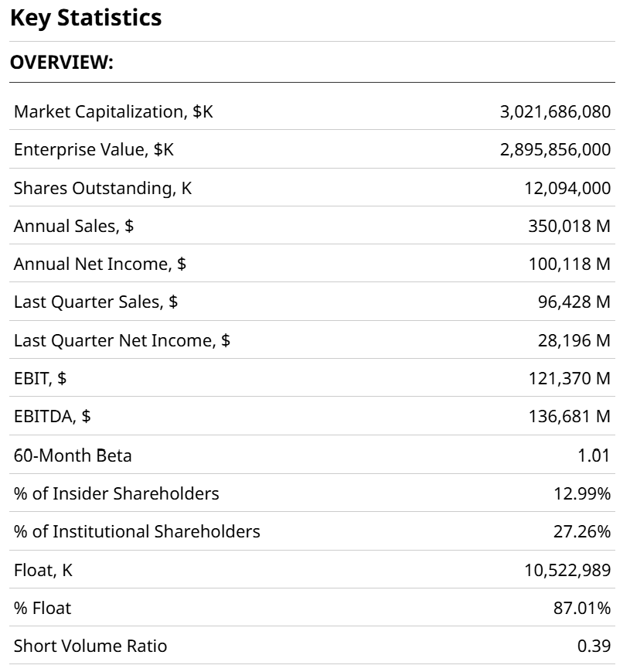Click the EBITDA value 136,681 M

[570, 416]
